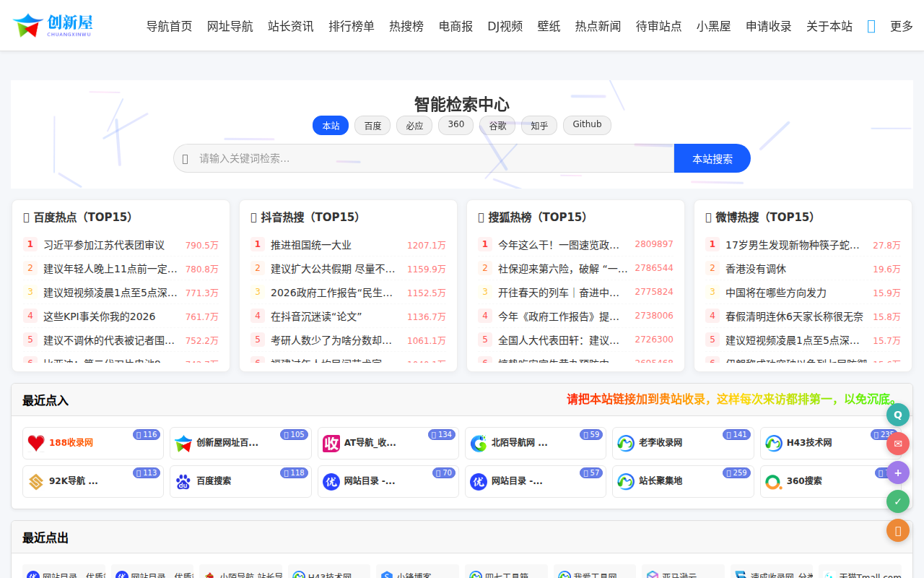Select Github as search source
The width and height of the screenshot is (924, 578).
pos(587,124)
